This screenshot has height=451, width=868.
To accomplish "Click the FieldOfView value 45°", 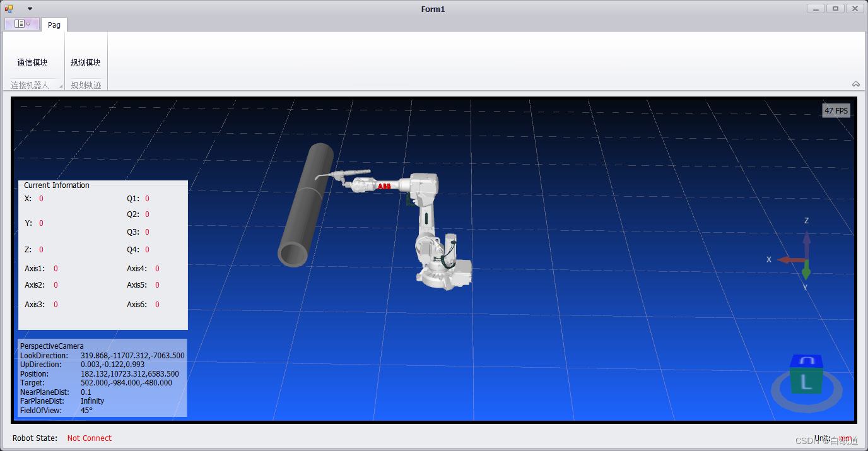I will point(86,411).
